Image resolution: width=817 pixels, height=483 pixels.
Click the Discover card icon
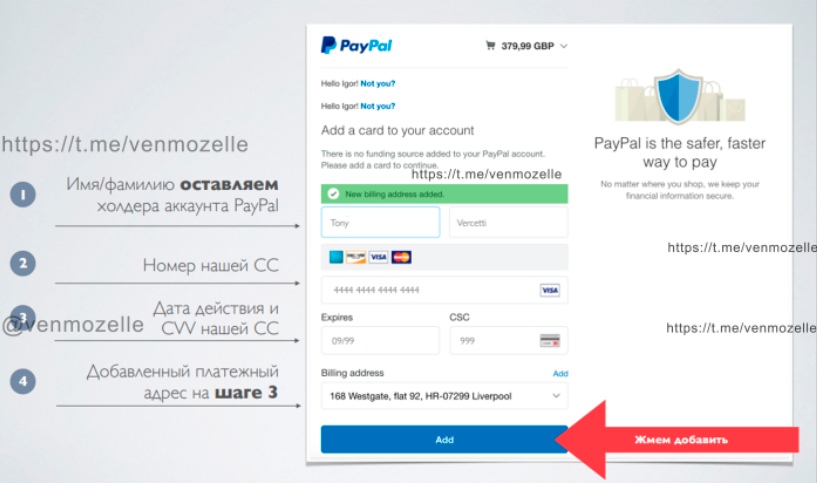click(356, 257)
